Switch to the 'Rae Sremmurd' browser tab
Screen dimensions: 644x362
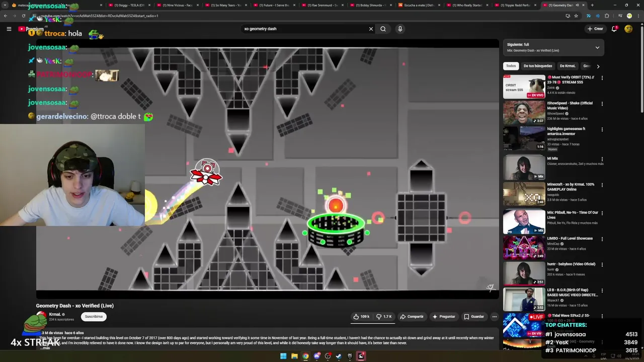pos(323,5)
